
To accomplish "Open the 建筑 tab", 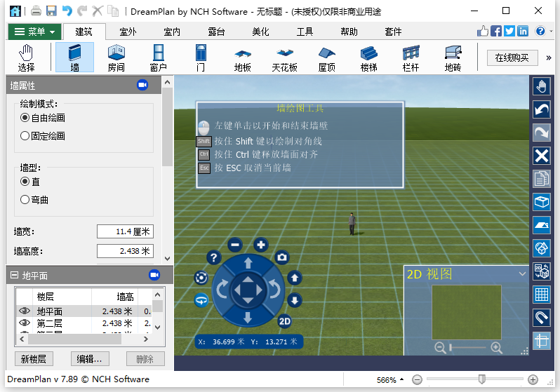I will click(84, 32).
